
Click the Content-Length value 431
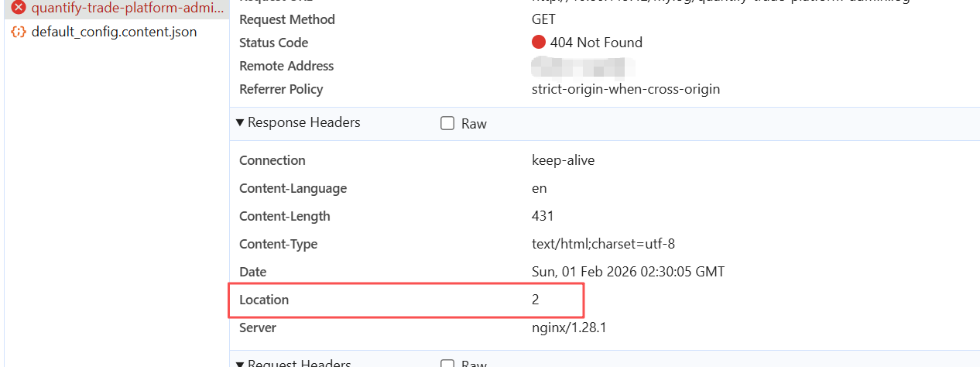pos(543,216)
